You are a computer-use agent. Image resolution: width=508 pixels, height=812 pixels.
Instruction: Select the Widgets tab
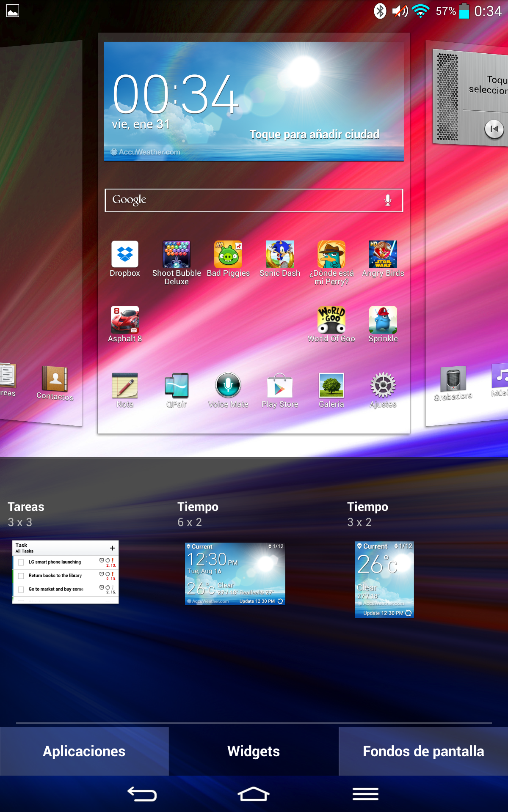tap(254, 751)
